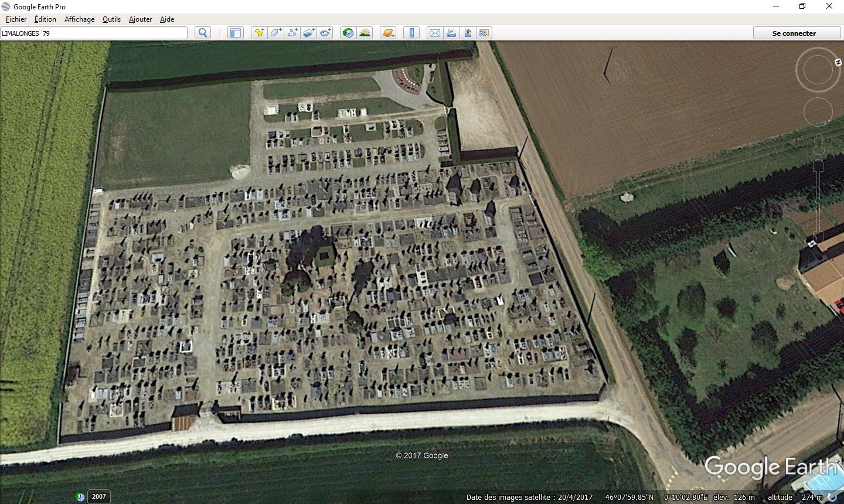Open the Outils menu
Screen dimensions: 844x504
pyautogui.click(x=111, y=19)
